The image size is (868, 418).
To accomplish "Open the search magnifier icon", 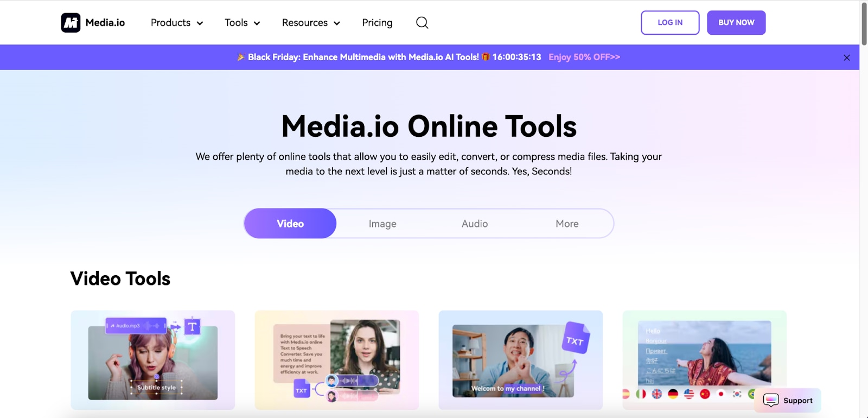I will 422,23.
